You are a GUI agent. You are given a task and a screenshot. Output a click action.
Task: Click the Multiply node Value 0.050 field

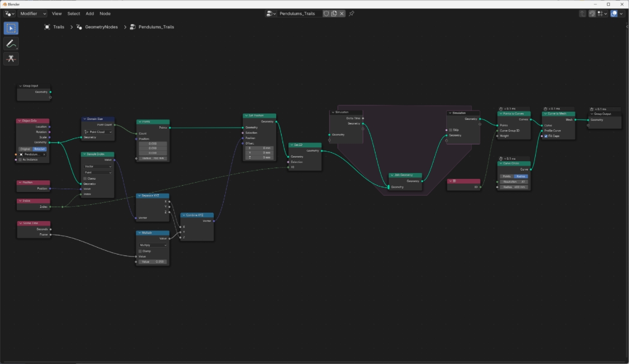(153, 262)
